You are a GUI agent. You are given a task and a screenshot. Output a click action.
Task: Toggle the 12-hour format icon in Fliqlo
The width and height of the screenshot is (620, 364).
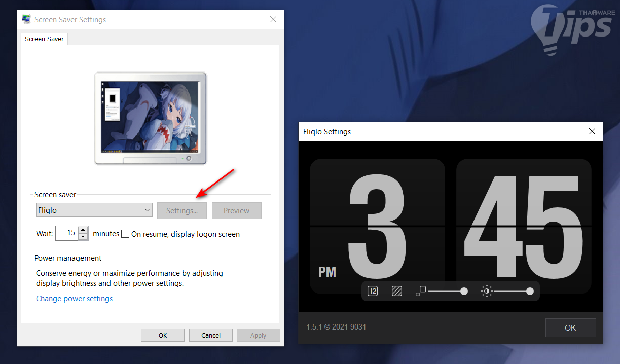pyautogui.click(x=373, y=291)
